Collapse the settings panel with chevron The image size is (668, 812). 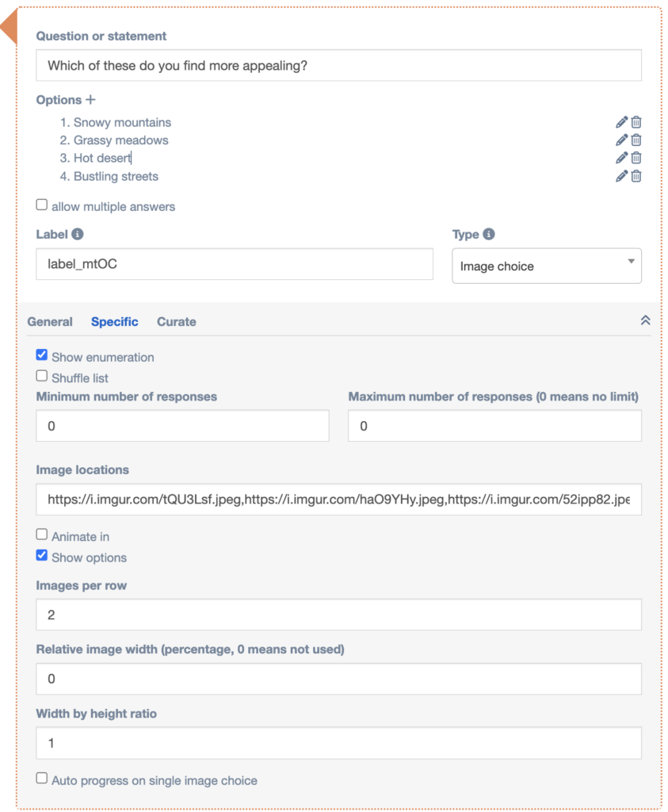(645, 320)
